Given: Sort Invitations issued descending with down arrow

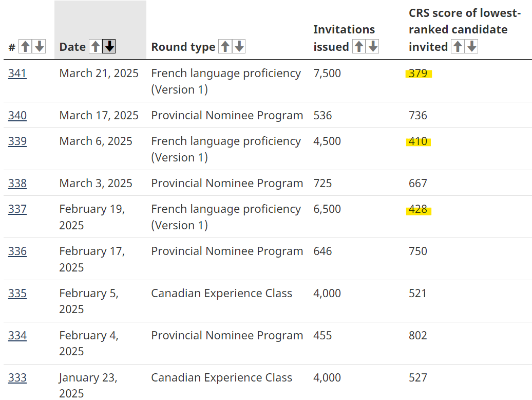Looking at the screenshot, I should (x=373, y=47).
